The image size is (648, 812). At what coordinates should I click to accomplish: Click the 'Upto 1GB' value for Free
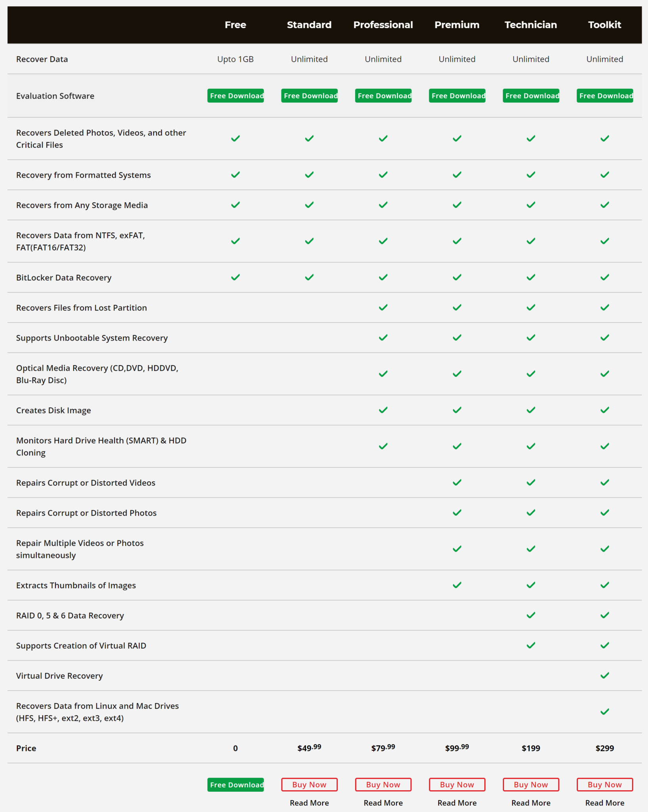tap(235, 59)
